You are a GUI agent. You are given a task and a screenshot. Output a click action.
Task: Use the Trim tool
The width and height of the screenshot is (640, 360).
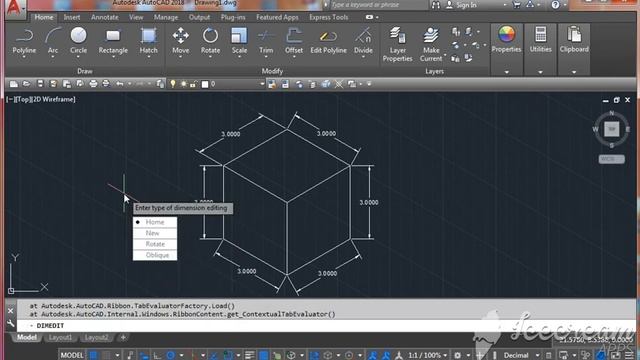tap(266, 41)
